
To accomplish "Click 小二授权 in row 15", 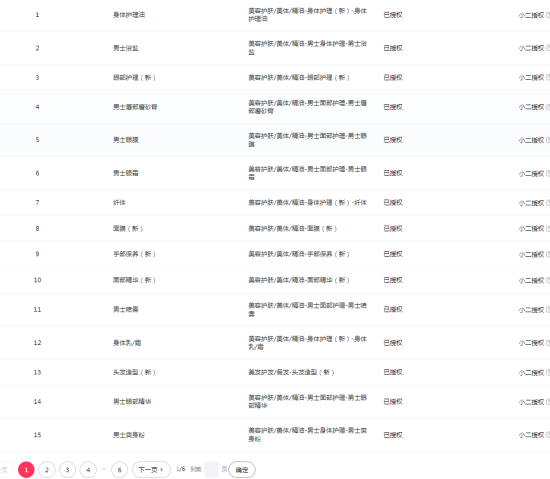I will (531, 435).
